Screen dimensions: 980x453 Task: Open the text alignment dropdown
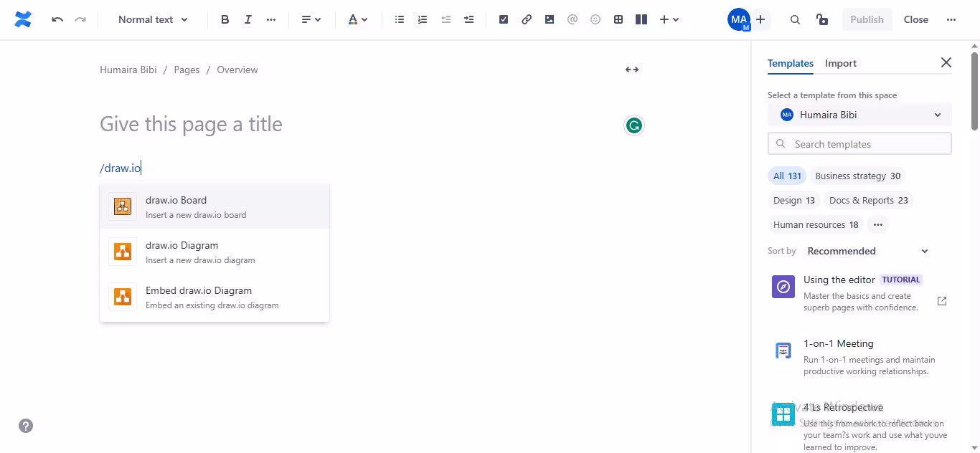(x=311, y=20)
